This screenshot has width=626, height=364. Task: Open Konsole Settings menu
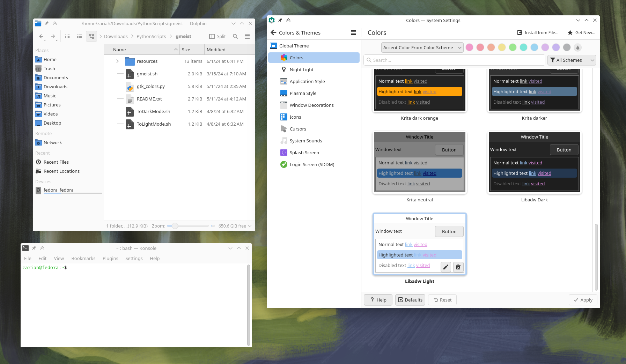pos(134,258)
